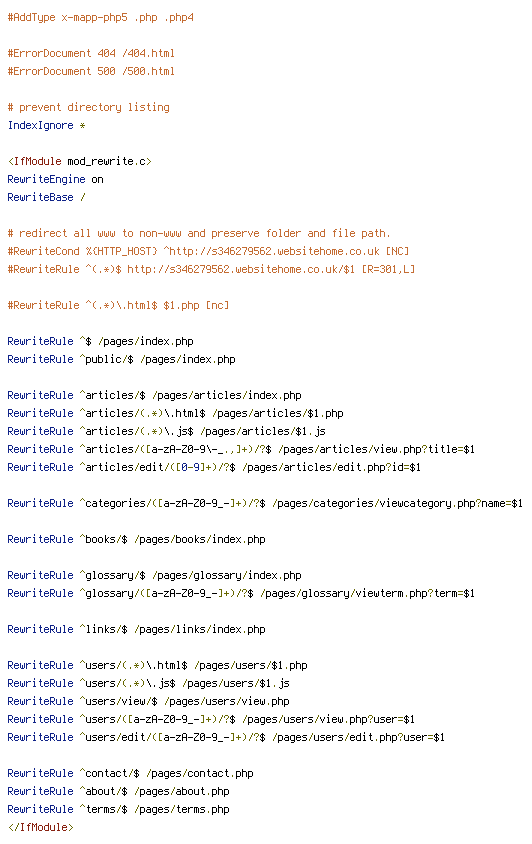
Task: Click the terms rewrite rule line
Action: click(x=118, y=810)
